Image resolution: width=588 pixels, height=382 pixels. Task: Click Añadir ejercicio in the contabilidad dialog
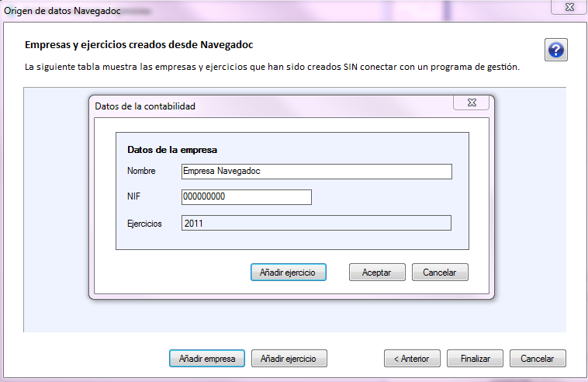(x=288, y=273)
